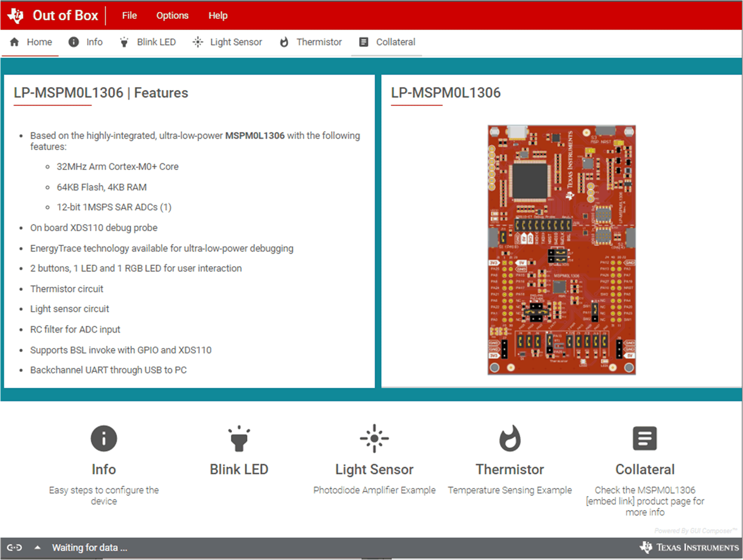Click 'Waiting for data ...' status message
Viewport: 743px width, 560px height.
coord(90,548)
